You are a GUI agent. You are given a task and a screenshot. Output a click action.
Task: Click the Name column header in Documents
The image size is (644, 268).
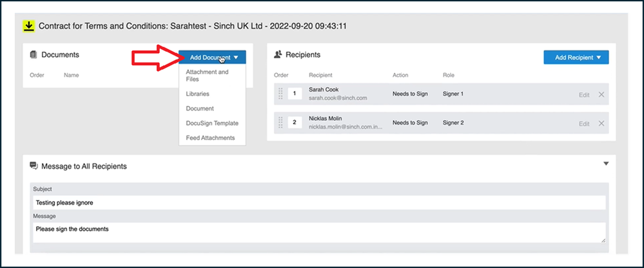tap(72, 75)
